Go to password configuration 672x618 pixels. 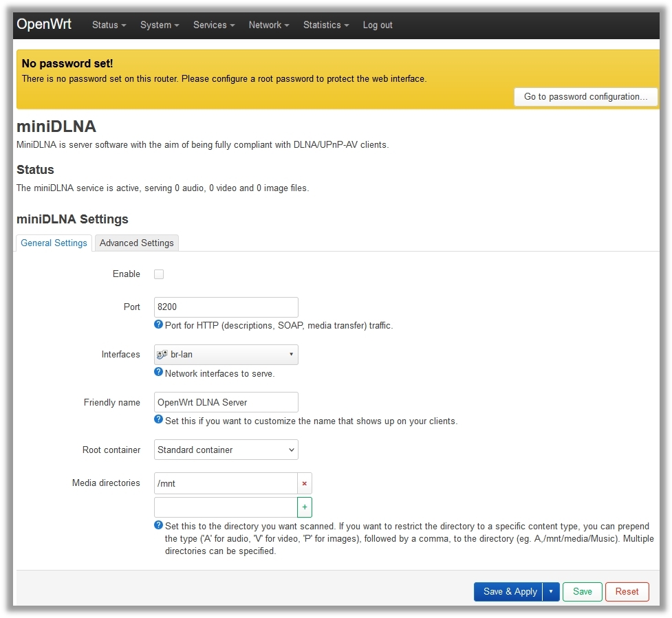[585, 97]
